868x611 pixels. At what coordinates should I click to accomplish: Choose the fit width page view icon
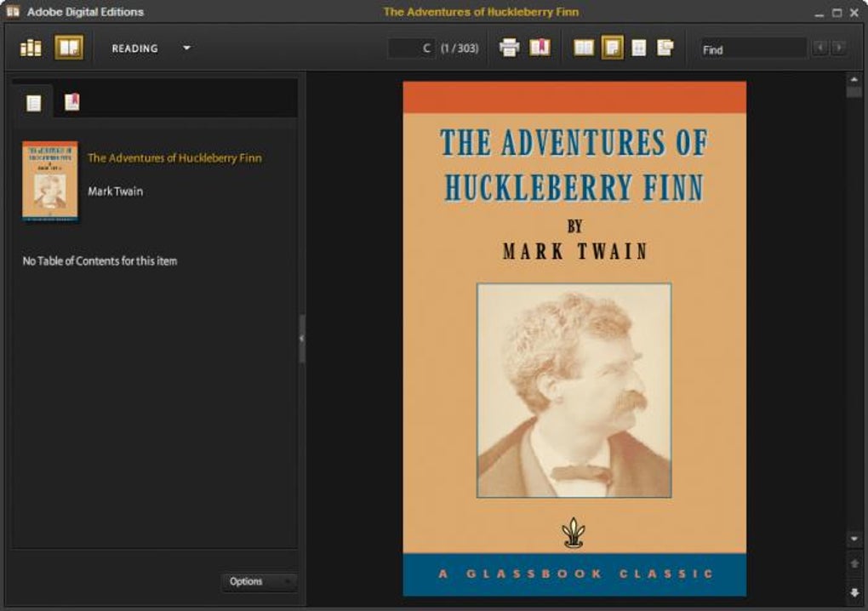coord(639,49)
